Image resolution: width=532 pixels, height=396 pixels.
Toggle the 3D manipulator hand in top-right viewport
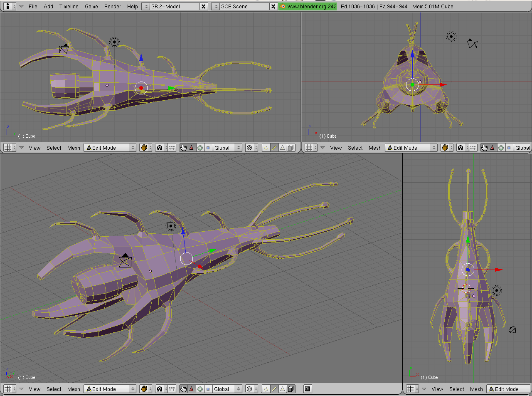pyautogui.click(x=485, y=148)
